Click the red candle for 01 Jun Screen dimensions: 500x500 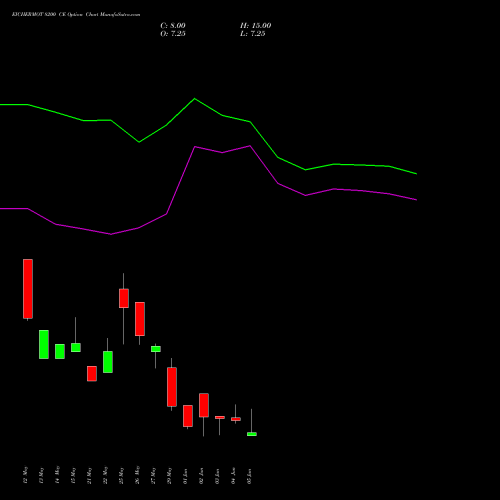coord(188,416)
